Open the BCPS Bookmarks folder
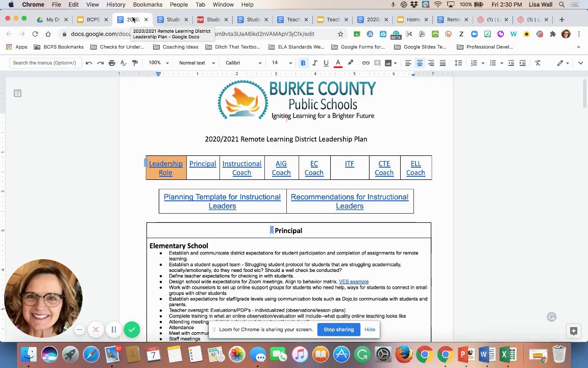Viewport: 588px width, 368px height. pos(59,47)
